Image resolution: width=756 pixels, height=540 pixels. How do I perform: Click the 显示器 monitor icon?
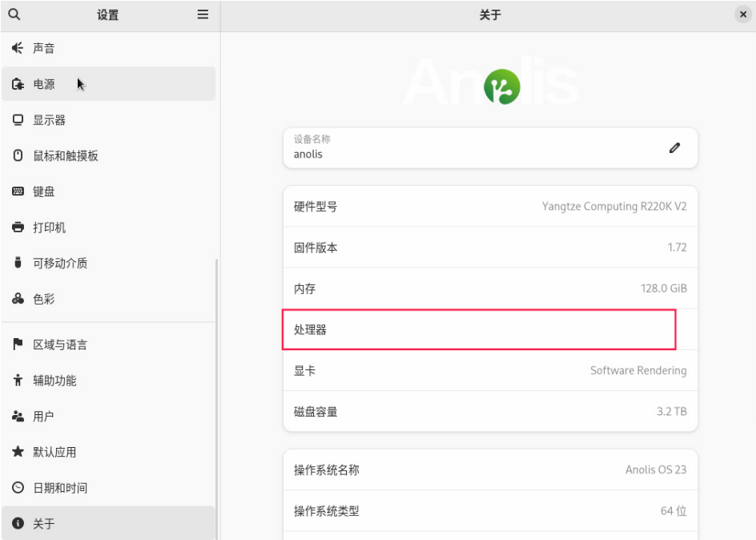click(18, 120)
